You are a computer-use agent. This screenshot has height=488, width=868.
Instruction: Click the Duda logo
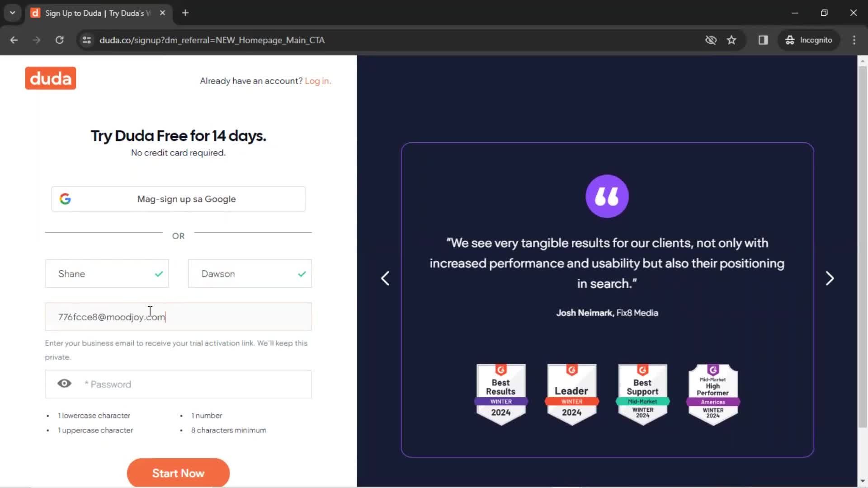pyautogui.click(x=51, y=78)
